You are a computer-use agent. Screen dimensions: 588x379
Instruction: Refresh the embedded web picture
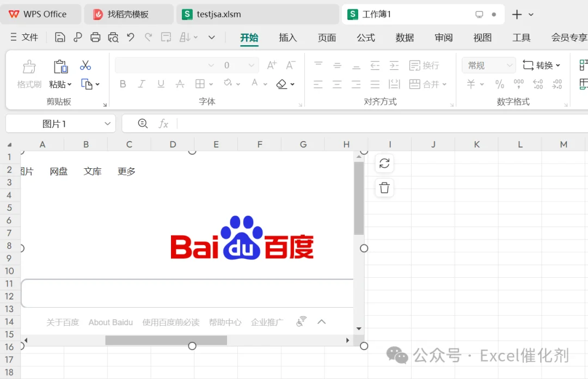(x=384, y=163)
